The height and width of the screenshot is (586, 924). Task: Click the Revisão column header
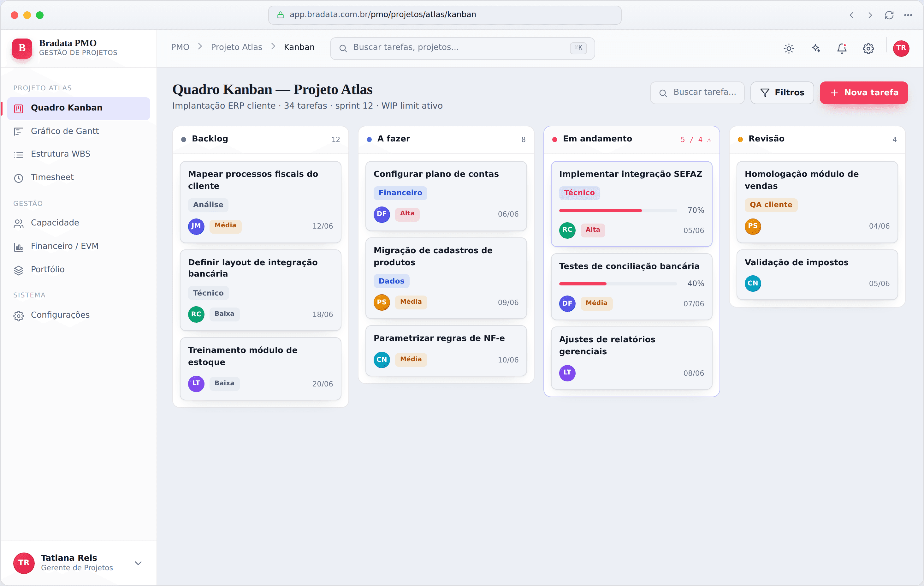coord(817,140)
